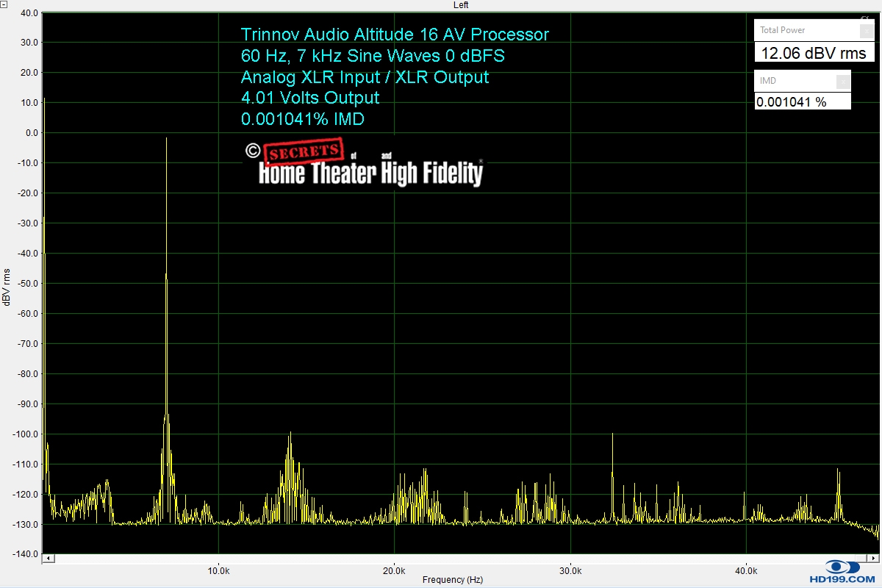Click the Trinnov Audio Altitude 16 annotation line
The image size is (882, 588).
[x=395, y=35]
